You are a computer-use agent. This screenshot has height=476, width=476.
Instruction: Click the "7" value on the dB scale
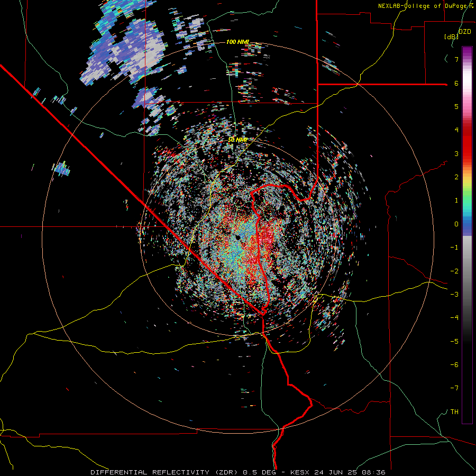(456, 59)
